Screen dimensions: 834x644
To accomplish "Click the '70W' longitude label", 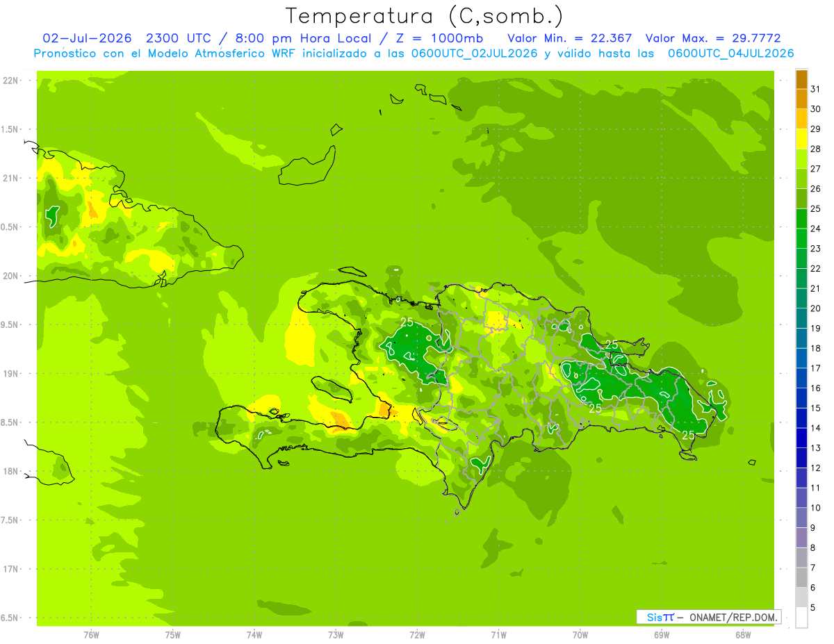I will 580,635.
